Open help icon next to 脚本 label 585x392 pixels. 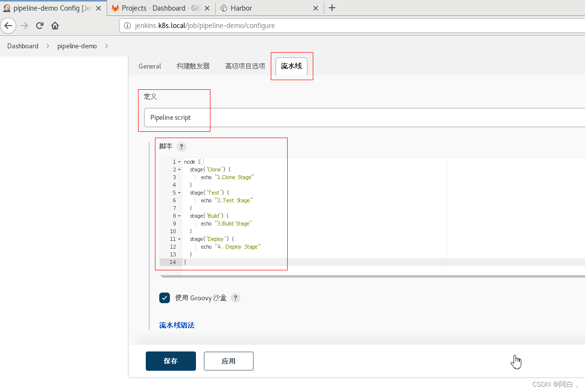(x=181, y=147)
